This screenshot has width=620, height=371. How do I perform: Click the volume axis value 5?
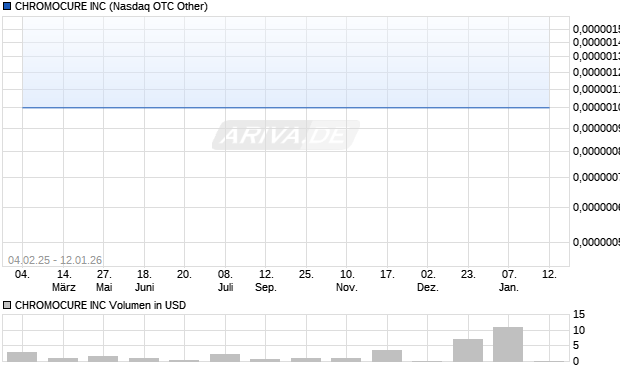point(576,346)
